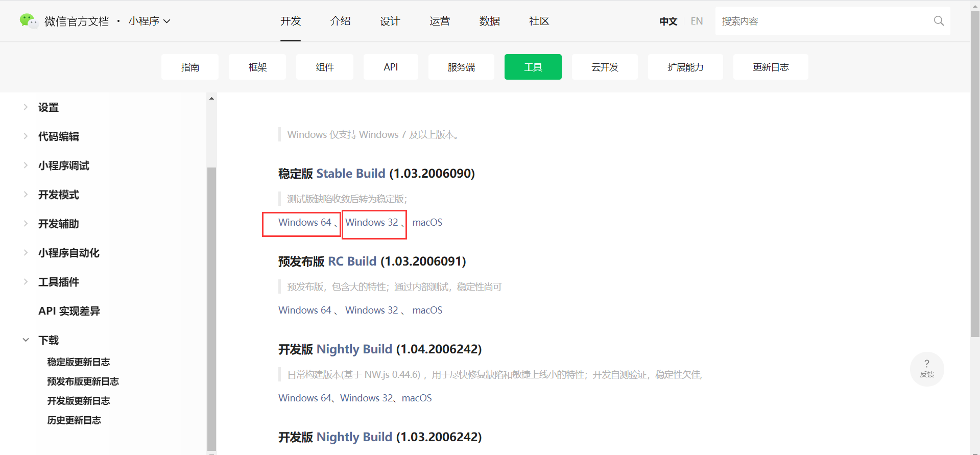The height and width of the screenshot is (455, 980).
Task: Click the 微信官方文档 title
Action: (77, 21)
